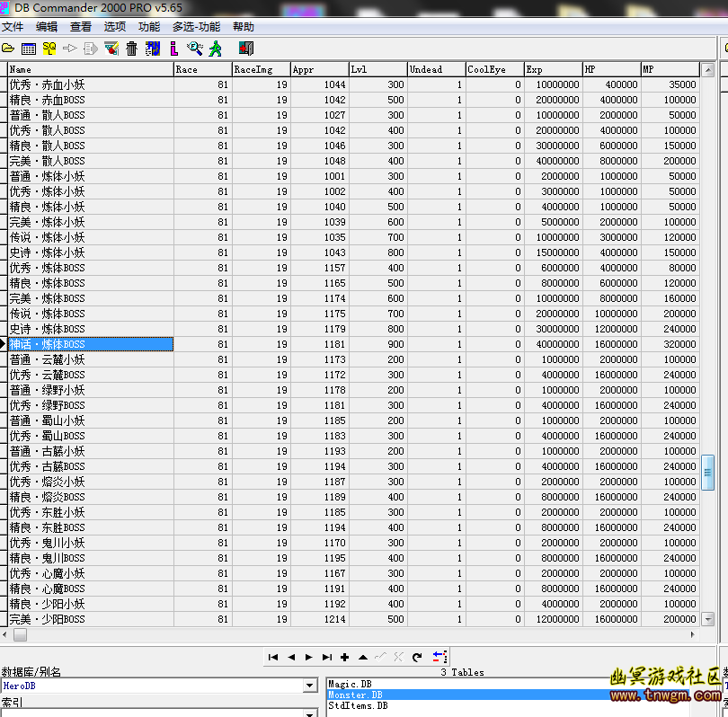Viewport: 728px width, 717px height.
Task: Click the magenta info icon
Action: (173, 49)
